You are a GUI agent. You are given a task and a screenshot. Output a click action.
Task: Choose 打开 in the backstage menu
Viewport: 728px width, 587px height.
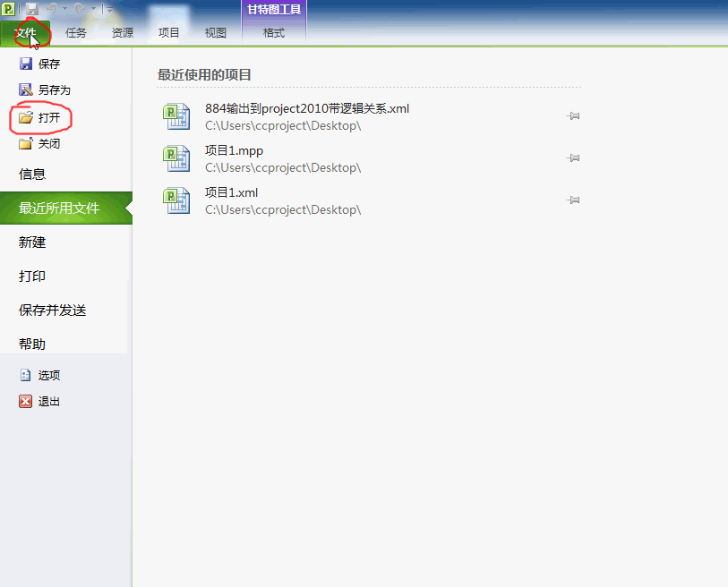pyautogui.click(x=49, y=117)
